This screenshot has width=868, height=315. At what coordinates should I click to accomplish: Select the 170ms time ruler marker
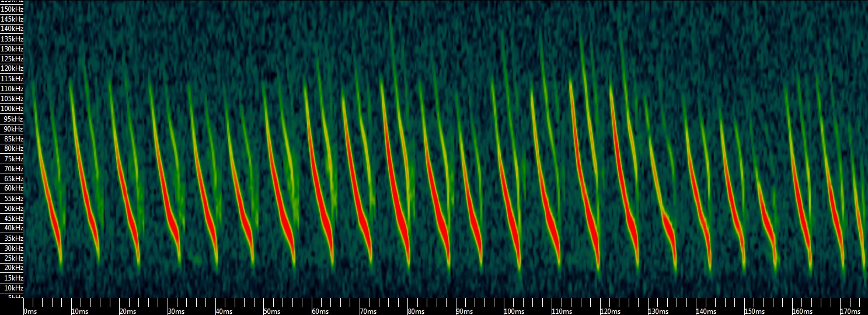(x=850, y=311)
